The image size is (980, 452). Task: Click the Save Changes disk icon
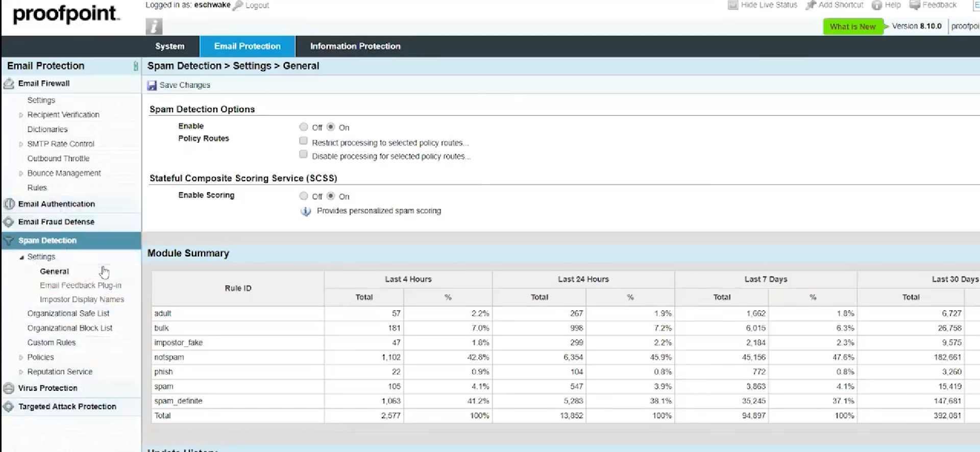click(x=152, y=85)
